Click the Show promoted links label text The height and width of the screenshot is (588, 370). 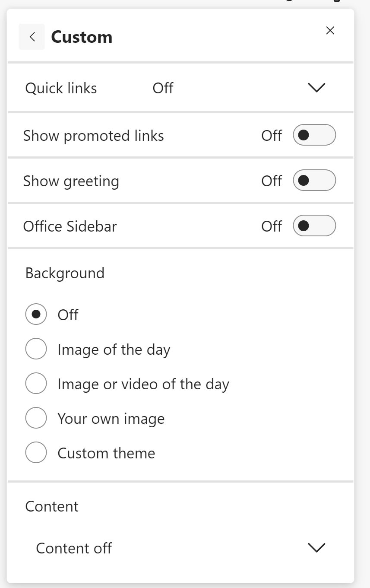pos(93,136)
